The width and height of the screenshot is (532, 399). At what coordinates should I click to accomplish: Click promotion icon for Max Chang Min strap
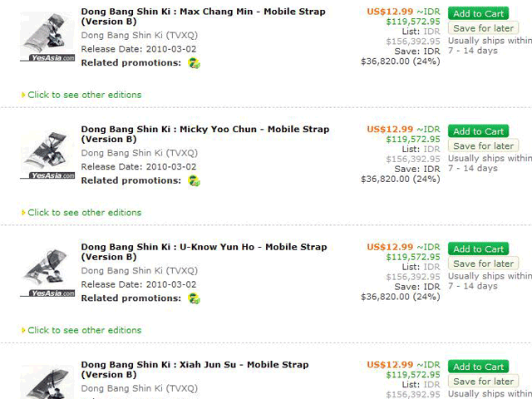click(194, 63)
